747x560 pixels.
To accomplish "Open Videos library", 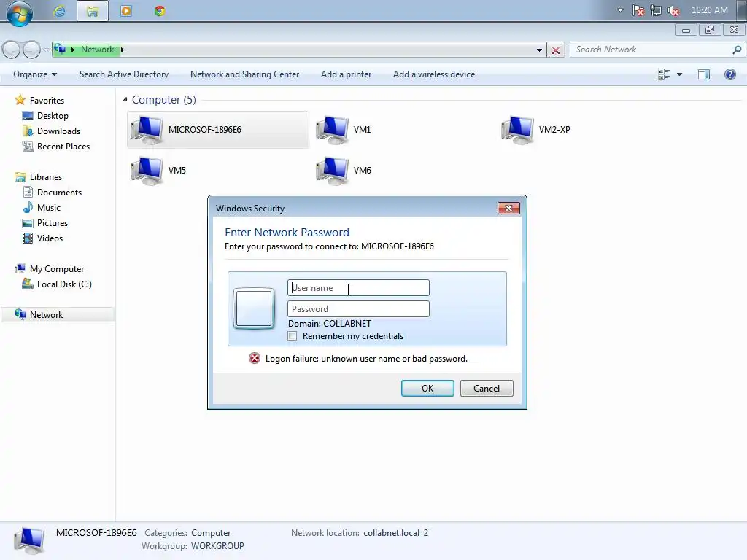I will (x=50, y=238).
